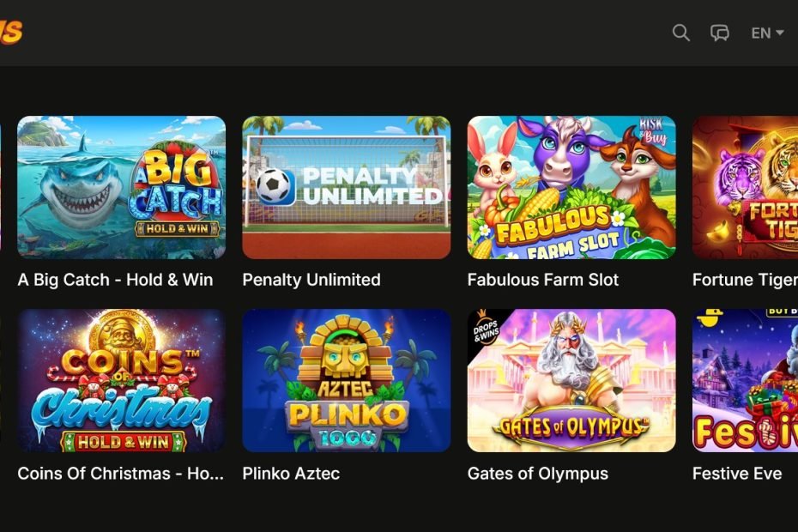Click the 'A Big Catch - Hold & Win' title
The height and width of the screenshot is (532, 798).
tap(115, 280)
